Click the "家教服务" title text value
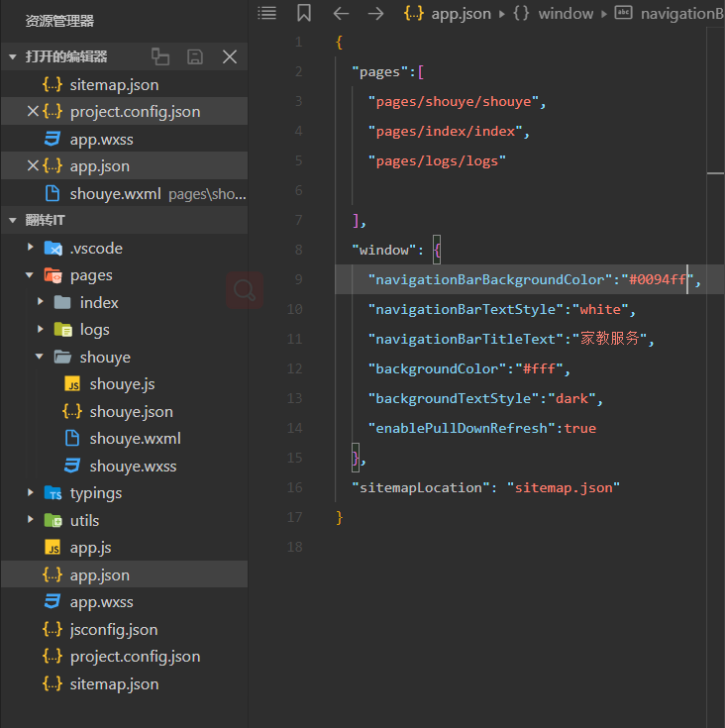The height and width of the screenshot is (728, 725). tap(610, 339)
